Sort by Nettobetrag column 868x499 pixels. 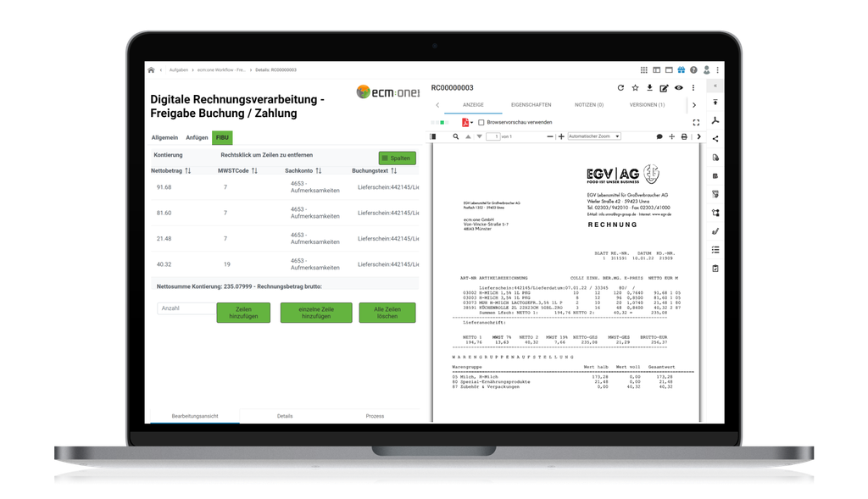click(x=187, y=171)
